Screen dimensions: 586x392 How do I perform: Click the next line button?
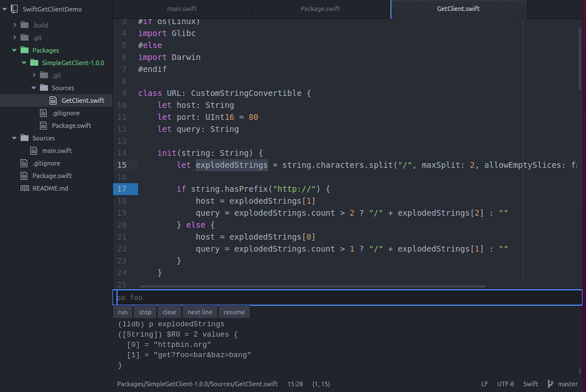coord(200,312)
